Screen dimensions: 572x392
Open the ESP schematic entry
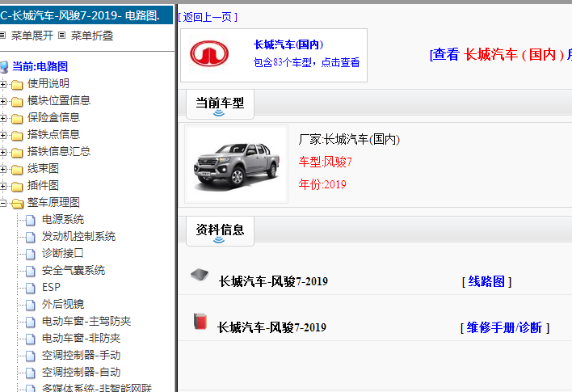coord(51,287)
